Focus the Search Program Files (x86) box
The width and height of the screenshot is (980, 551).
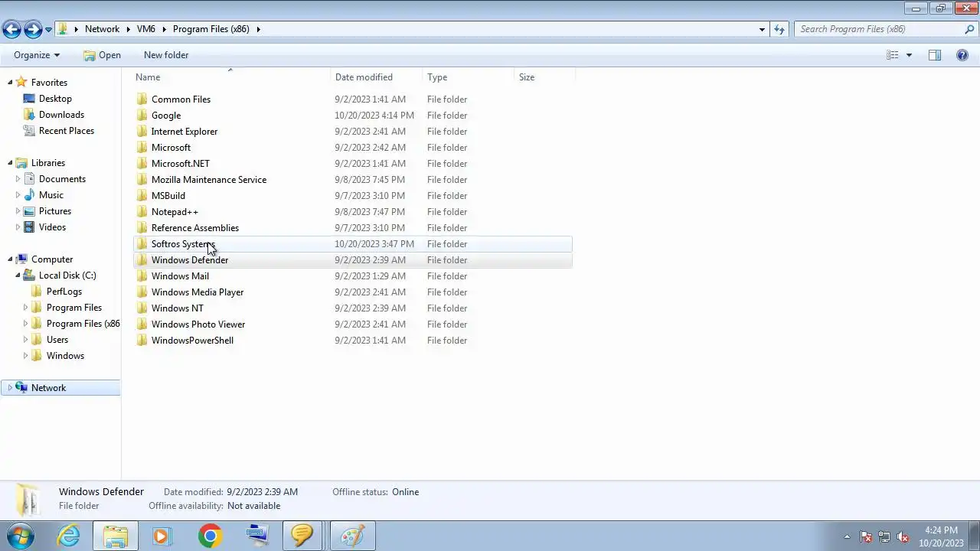click(x=880, y=29)
